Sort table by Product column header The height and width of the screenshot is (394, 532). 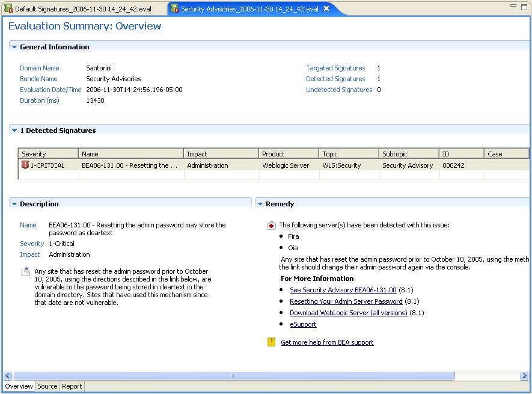pos(289,154)
